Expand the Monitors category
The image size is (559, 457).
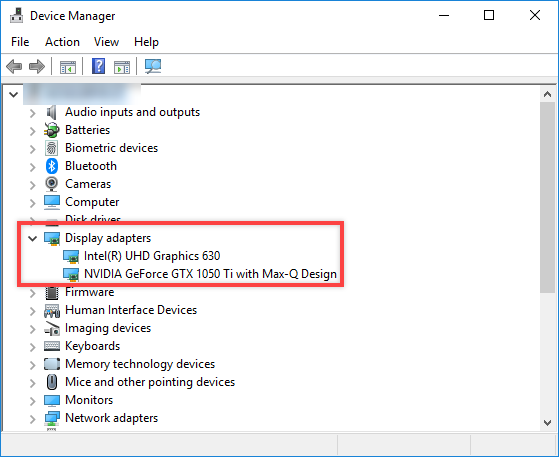32,401
